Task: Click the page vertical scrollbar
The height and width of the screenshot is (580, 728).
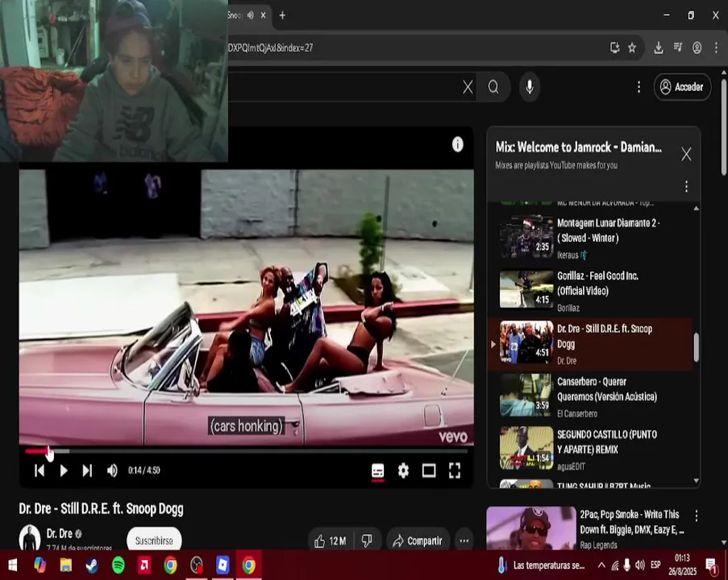Action: (723, 126)
